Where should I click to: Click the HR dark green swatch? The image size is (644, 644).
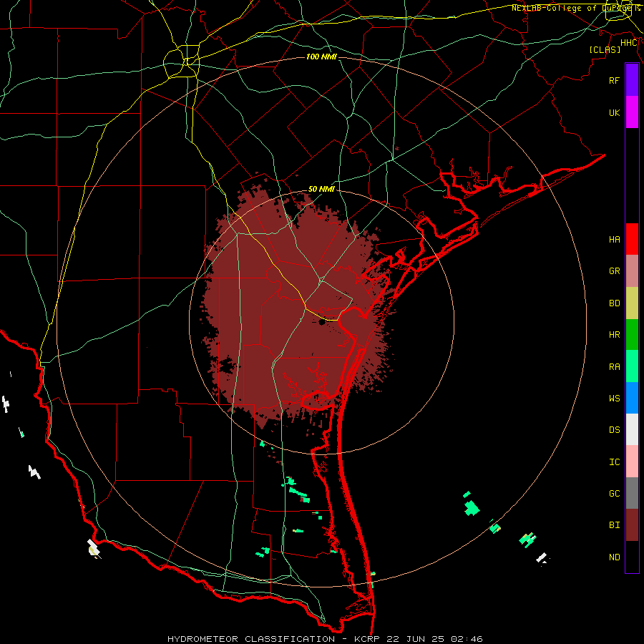coord(632,335)
